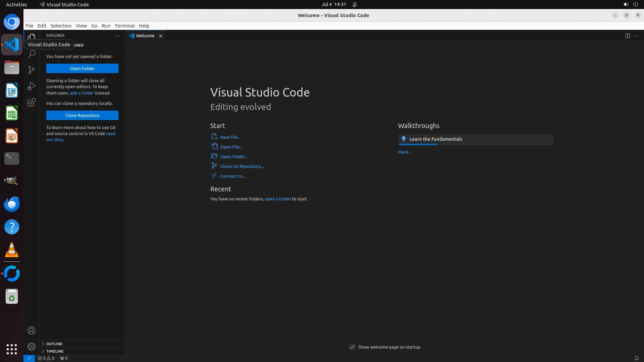Click the Learn the Fundamentals progress bar

click(x=475, y=144)
